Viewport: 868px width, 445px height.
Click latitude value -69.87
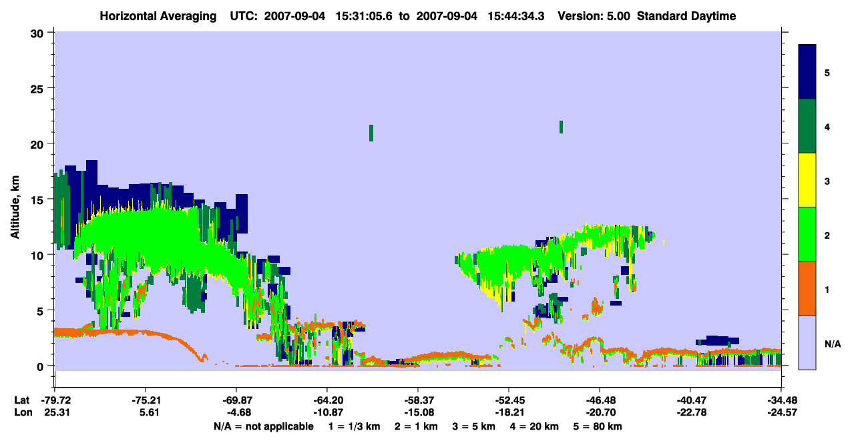tap(236, 400)
